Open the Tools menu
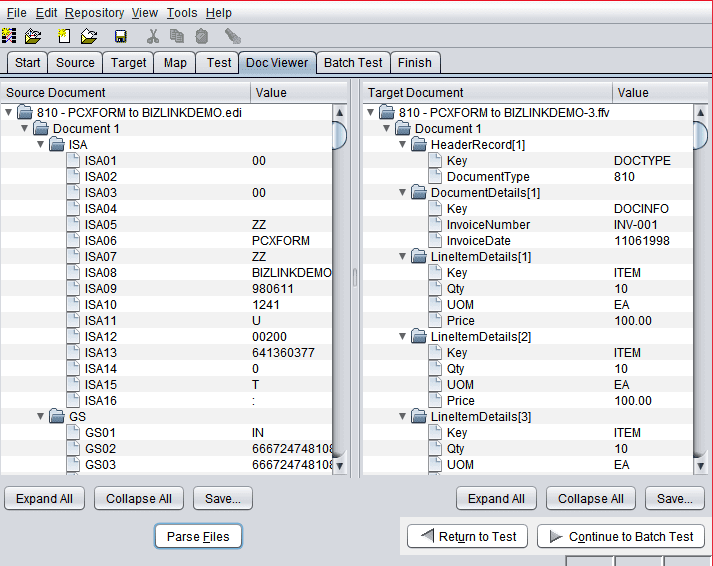 coord(182,13)
